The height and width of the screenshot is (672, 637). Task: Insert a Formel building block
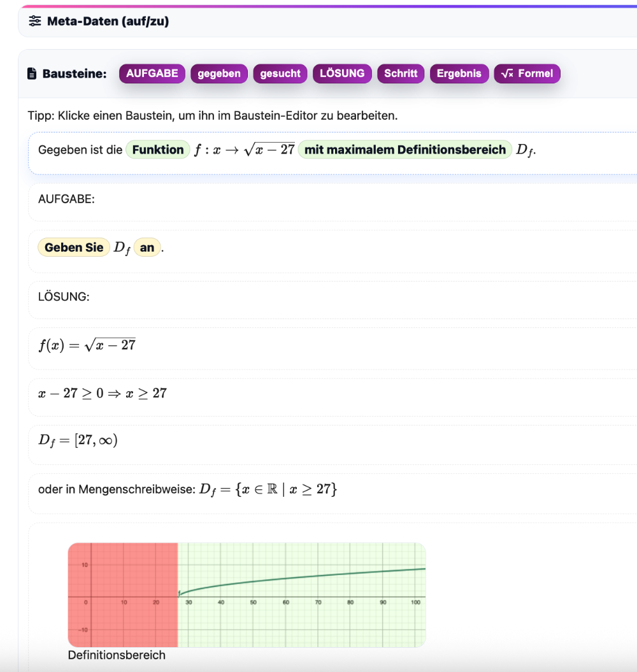(527, 73)
